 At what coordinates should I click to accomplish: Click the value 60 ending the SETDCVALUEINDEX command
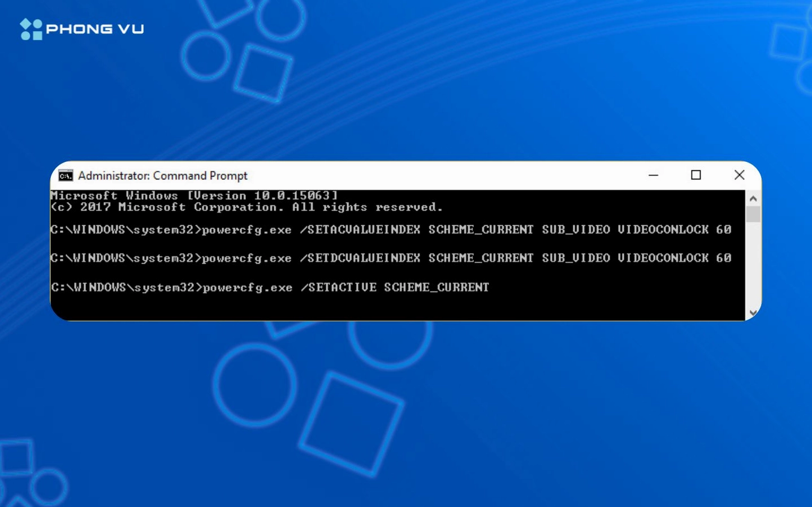tap(723, 258)
